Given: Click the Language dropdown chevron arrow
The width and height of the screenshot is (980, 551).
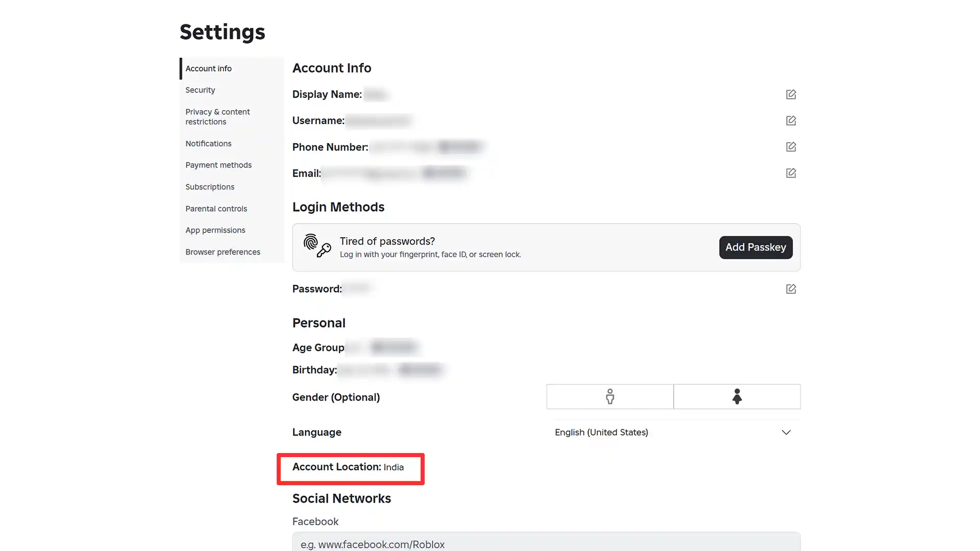Looking at the screenshot, I should (786, 432).
